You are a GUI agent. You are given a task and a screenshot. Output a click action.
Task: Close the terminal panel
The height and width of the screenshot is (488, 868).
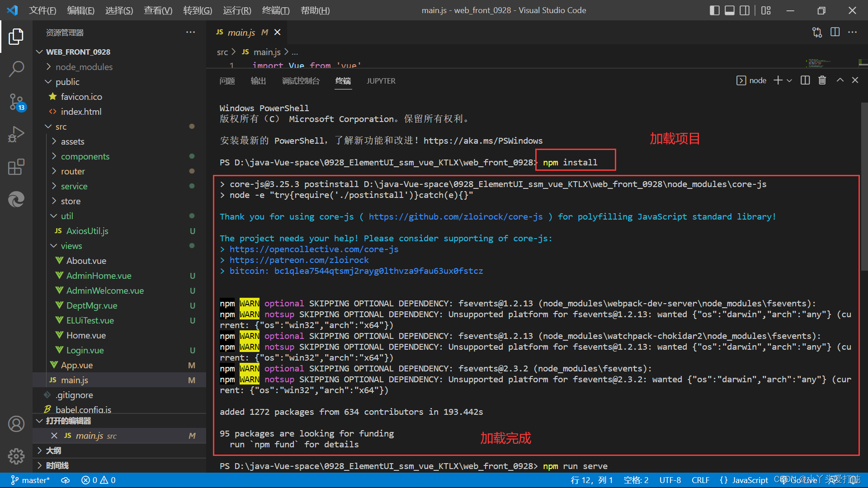[x=855, y=80]
